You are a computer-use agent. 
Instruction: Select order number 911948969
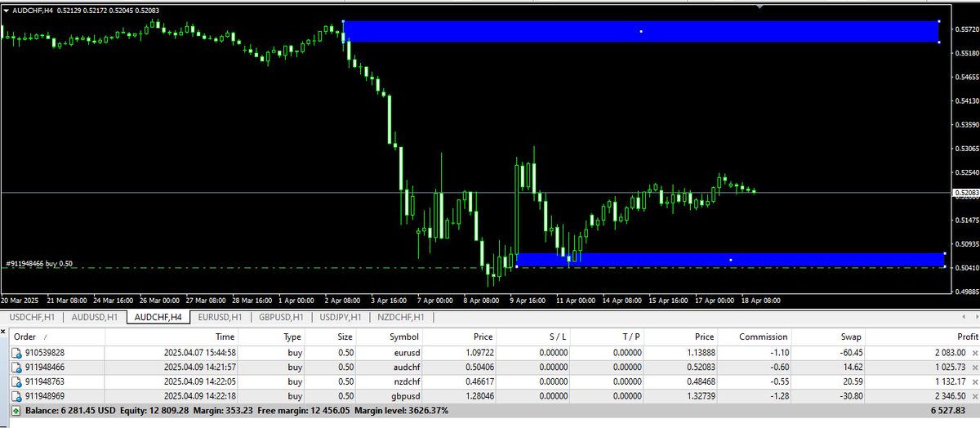[44, 395]
